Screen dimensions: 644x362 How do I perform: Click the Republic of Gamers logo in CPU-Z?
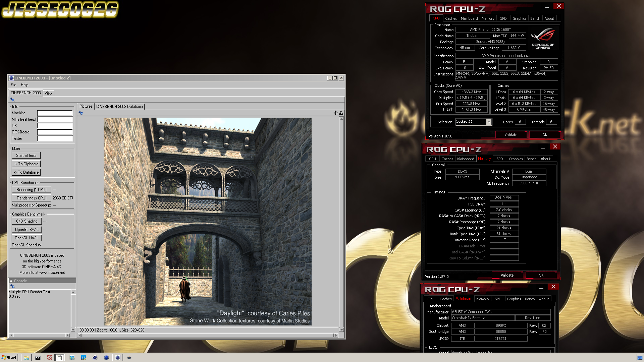[543, 38]
